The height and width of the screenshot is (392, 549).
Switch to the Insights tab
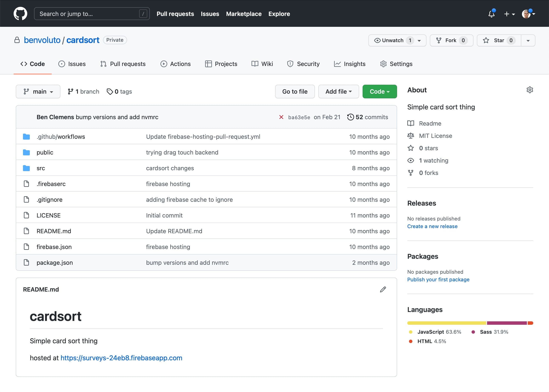point(350,64)
